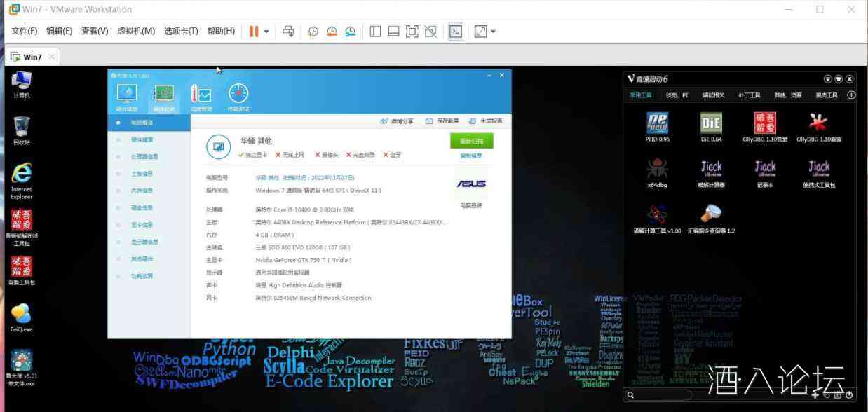
Task: Toggle the VMware library sidebar view icon
Action: click(375, 31)
